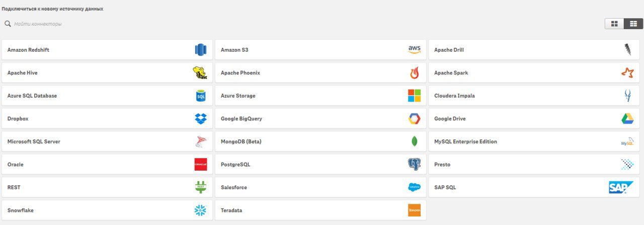Select the Google BigQuery connector
The width and height of the screenshot is (644, 225).
tap(320, 119)
